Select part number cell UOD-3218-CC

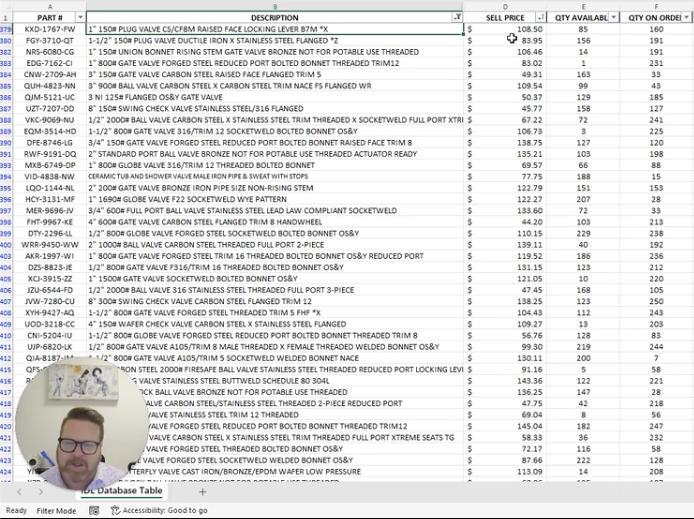50,324
